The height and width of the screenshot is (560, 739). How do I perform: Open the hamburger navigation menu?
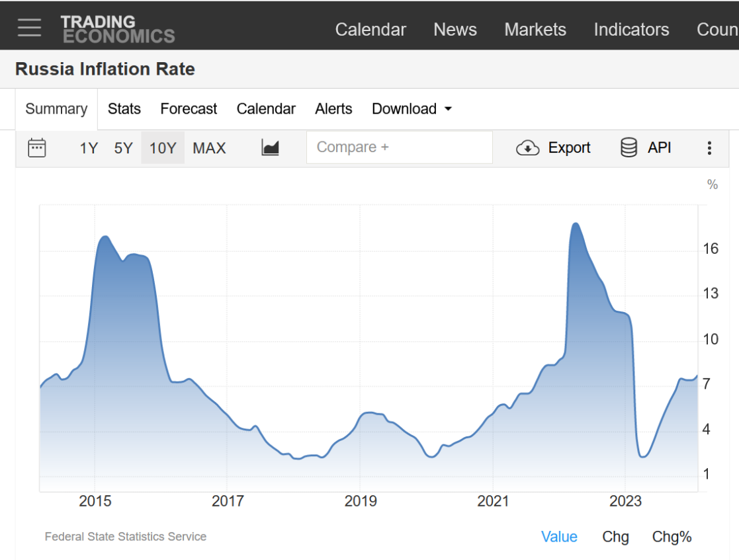click(29, 28)
